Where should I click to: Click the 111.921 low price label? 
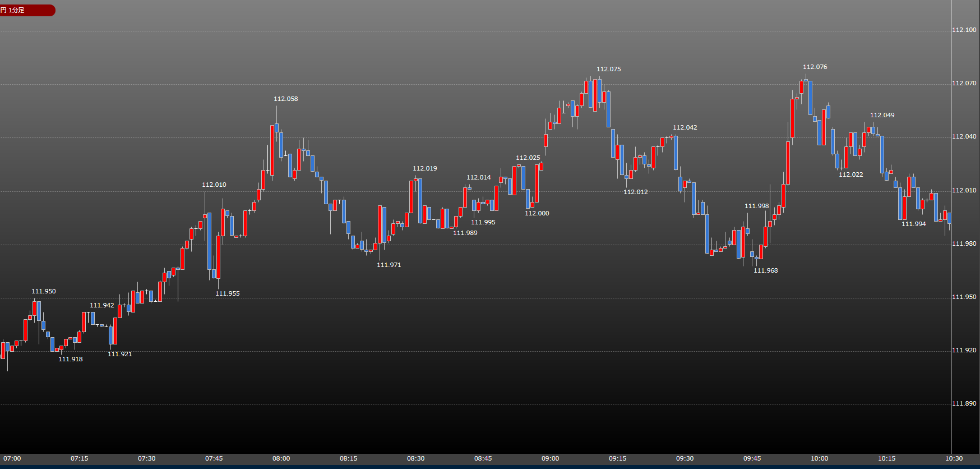120,354
